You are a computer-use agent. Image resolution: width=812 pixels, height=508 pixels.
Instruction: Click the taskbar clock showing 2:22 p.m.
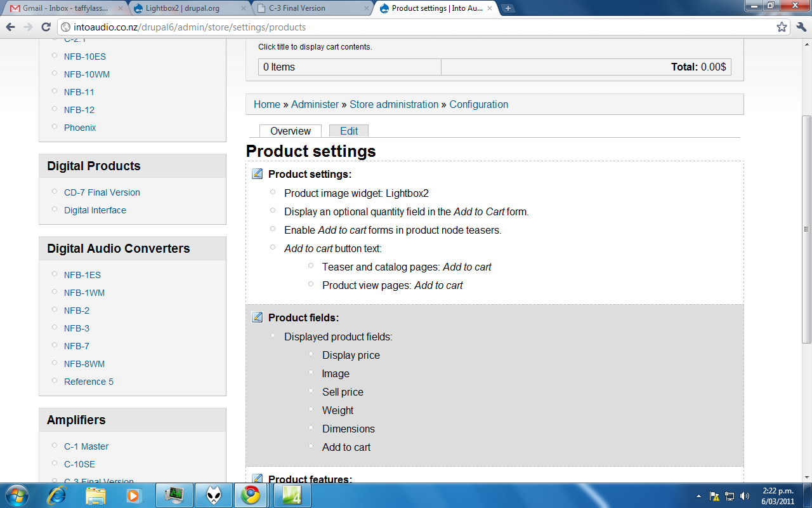click(778, 495)
